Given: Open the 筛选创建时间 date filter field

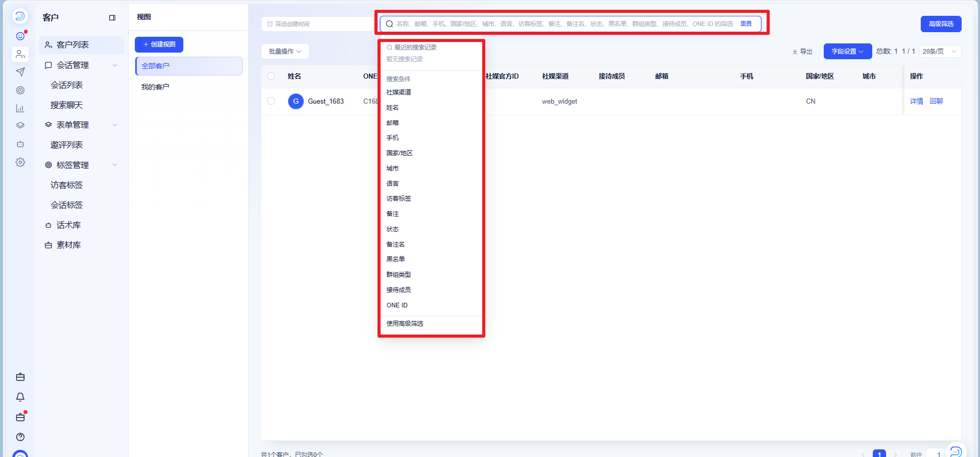Looking at the screenshot, I should coord(318,24).
